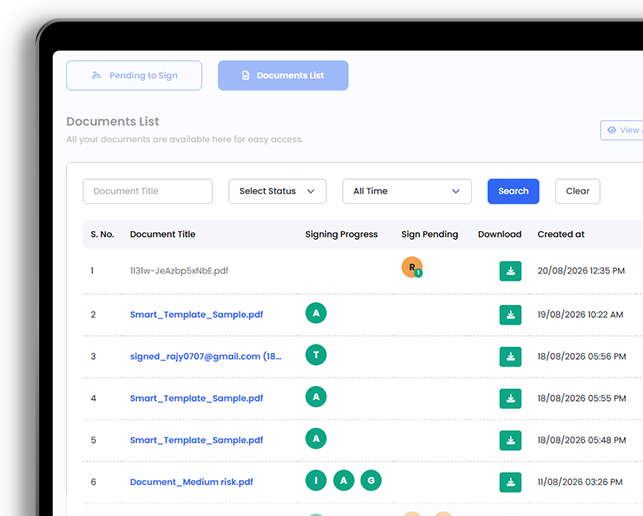The image size is (643, 516).
Task: Switch to the Documents List tab
Action: coord(283,75)
